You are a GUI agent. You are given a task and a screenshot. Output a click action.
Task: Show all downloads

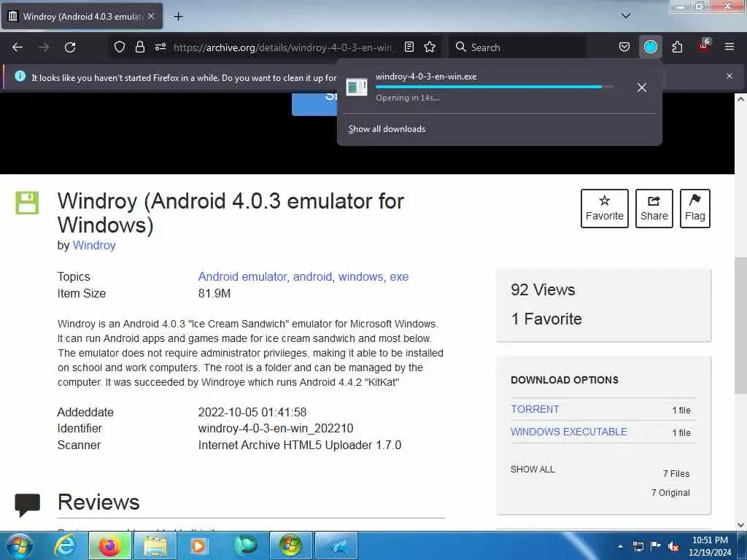point(387,129)
